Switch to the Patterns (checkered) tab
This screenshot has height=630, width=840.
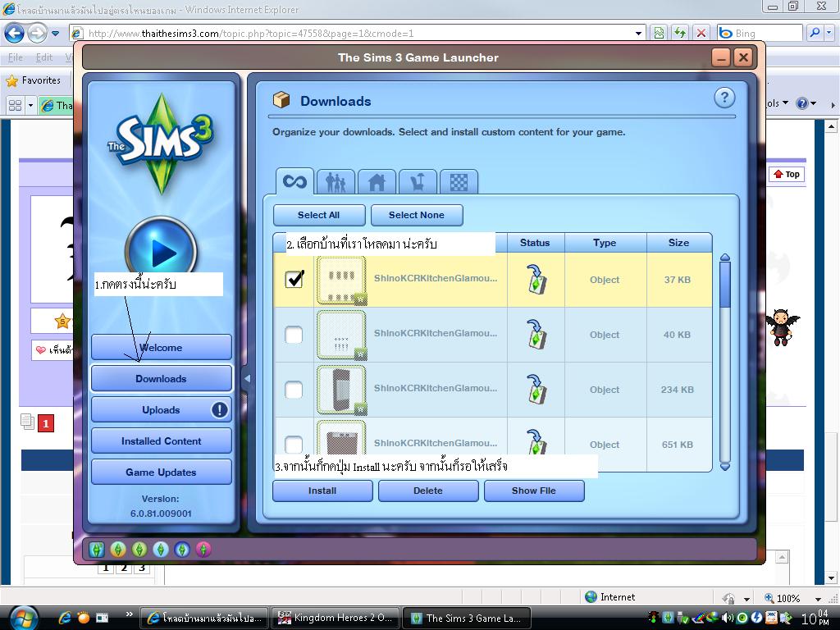tap(459, 183)
